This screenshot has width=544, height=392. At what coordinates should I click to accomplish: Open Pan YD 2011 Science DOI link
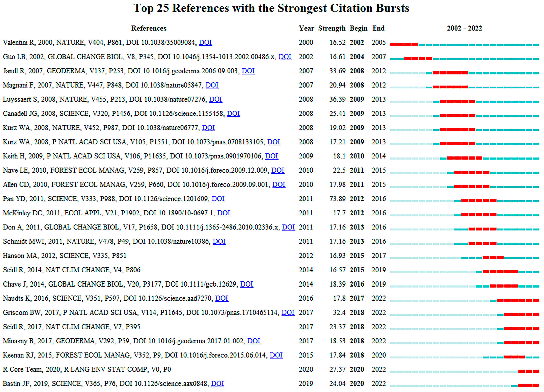tap(218, 199)
